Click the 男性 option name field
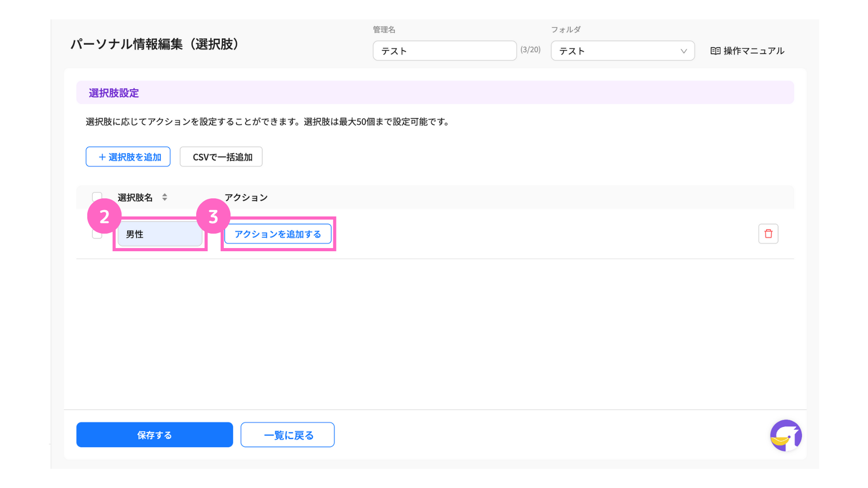Image resolution: width=868 pixels, height=488 pixels. coord(160,234)
